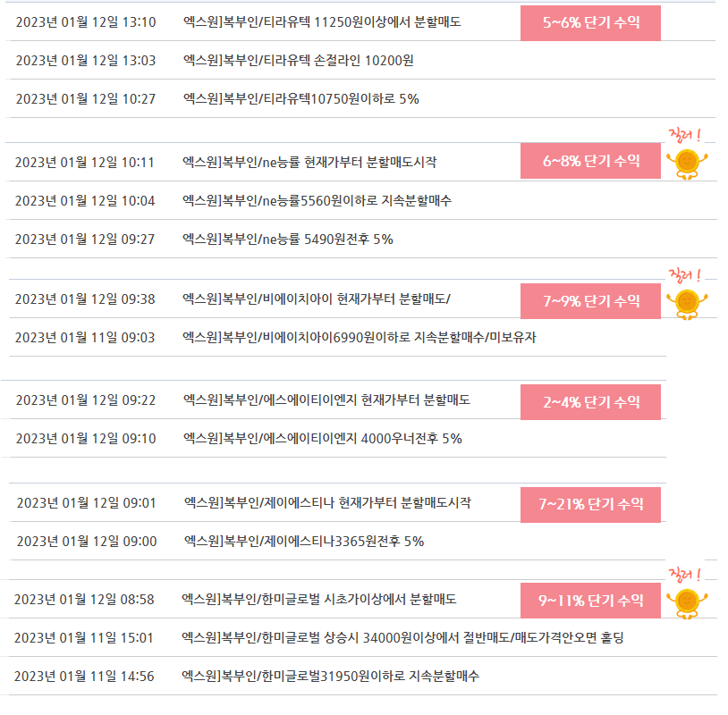Open the 티라유텍 11250원이상에서 분할매도 entry
Viewport: 728px width, 715px height.
[x=322, y=21]
